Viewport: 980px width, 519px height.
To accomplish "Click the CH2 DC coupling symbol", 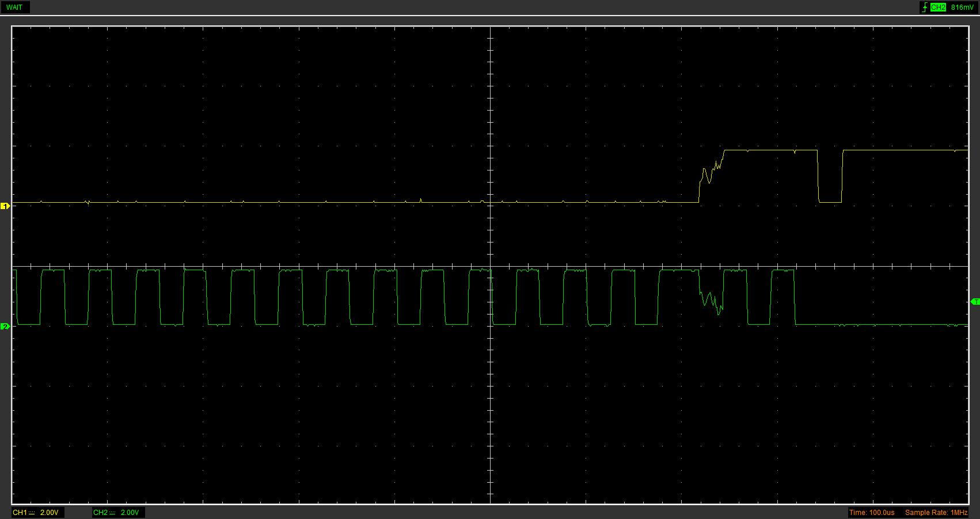I will [x=112, y=512].
